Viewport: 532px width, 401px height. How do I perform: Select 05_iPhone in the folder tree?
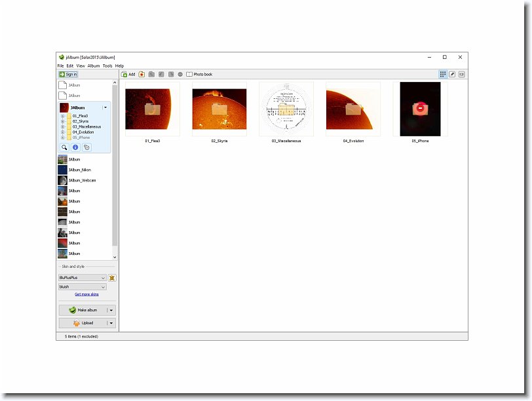pyautogui.click(x=81, y=138)
